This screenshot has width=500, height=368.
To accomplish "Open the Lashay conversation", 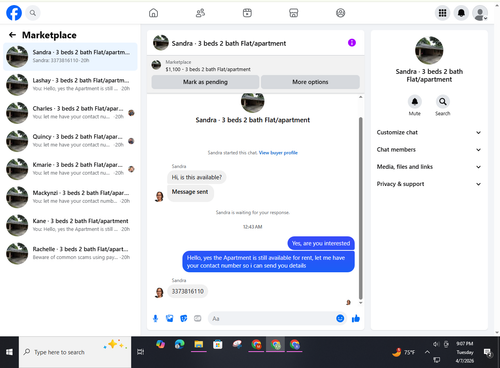I will click(70, 84).
